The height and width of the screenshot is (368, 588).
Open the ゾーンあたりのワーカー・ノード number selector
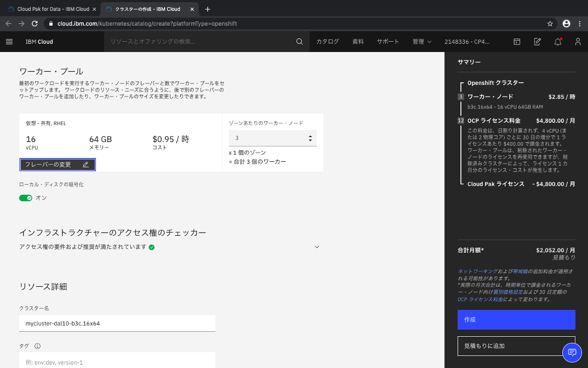pos(272,138)
